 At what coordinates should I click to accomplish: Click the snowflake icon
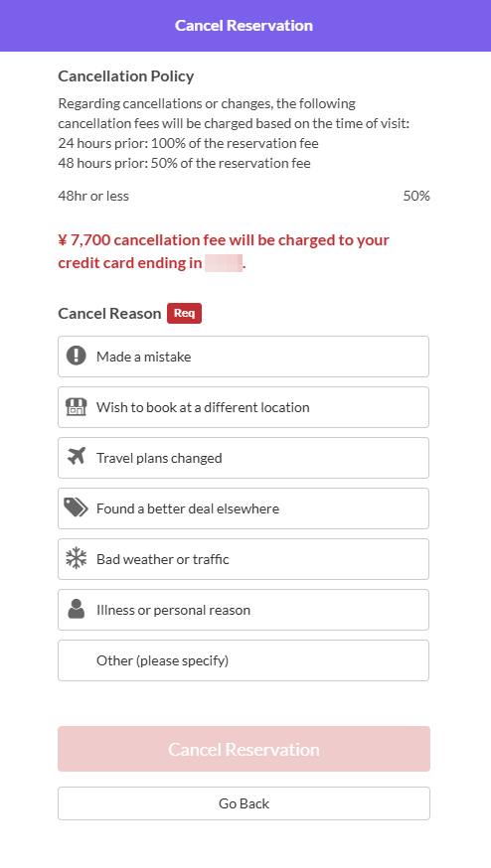77,558
